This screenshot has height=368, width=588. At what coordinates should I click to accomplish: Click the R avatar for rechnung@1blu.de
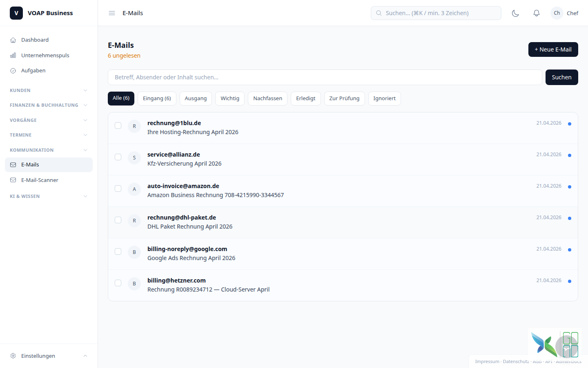[x=134, y=126]
